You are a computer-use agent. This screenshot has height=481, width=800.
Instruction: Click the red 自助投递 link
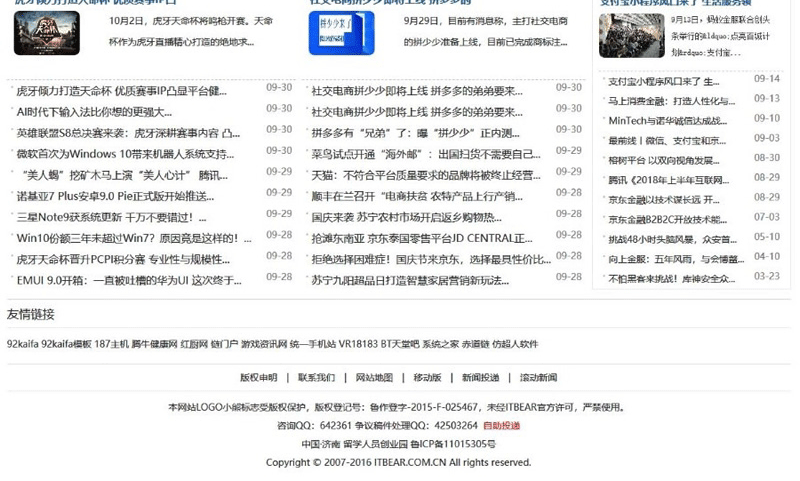coord(502,425)
